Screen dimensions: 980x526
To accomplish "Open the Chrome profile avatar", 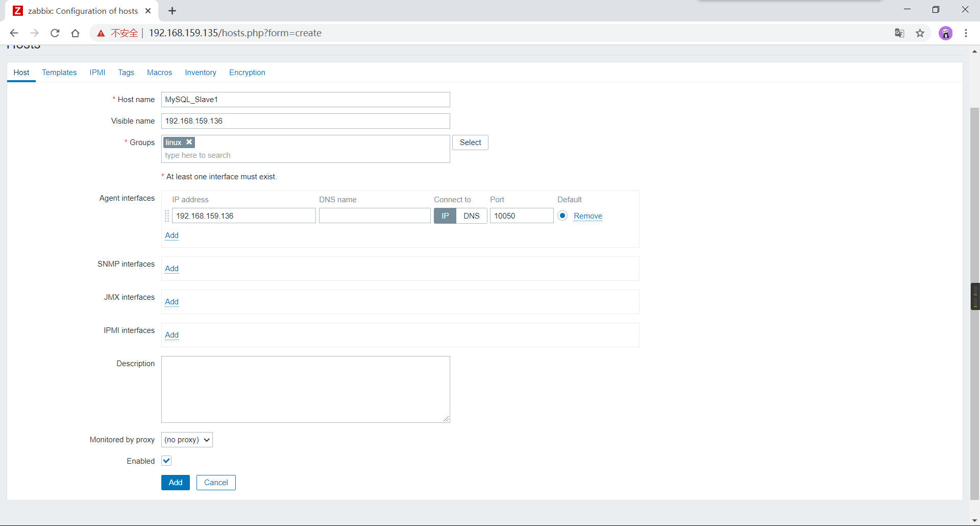I will pos(945,33).
